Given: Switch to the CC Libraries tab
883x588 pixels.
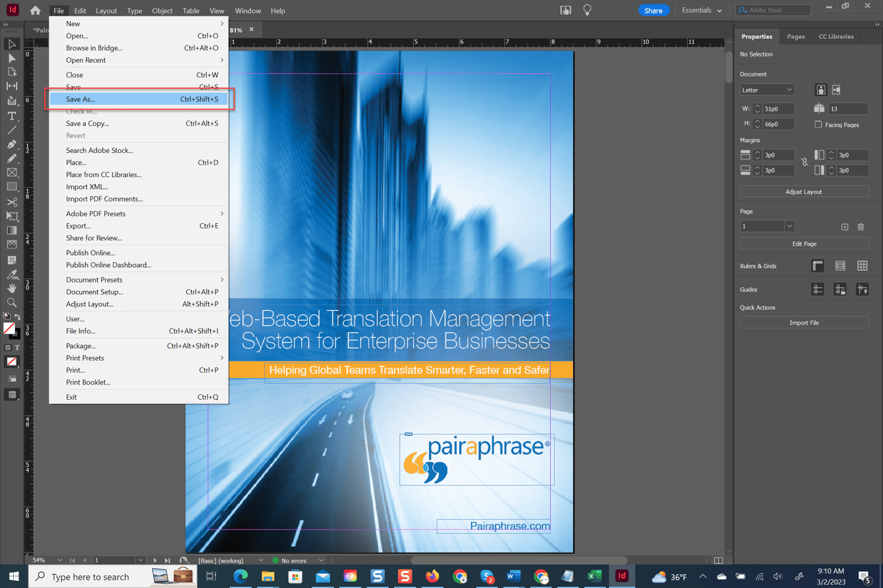Looking at the screenshot, I should click(x=836, y=37).
